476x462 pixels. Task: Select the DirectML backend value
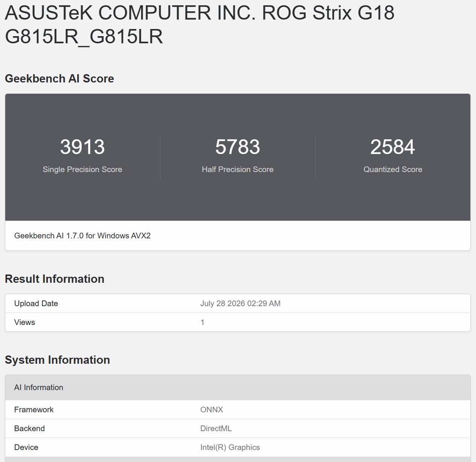click(216, 428)
